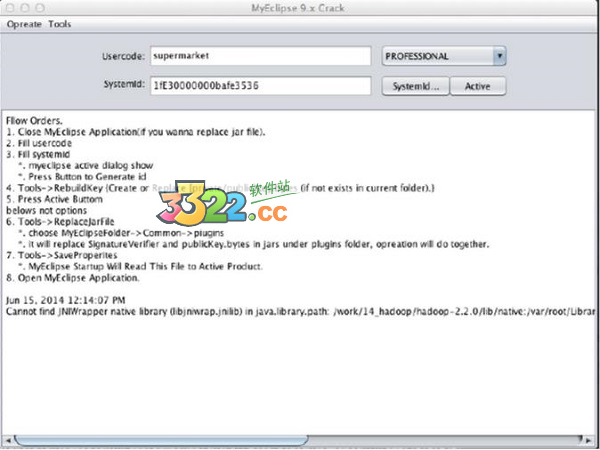The width and height of the screenshot is (600, 450).
Task: Click the line '7. Tools->SaveProperites'
Action: coord(62,255)
